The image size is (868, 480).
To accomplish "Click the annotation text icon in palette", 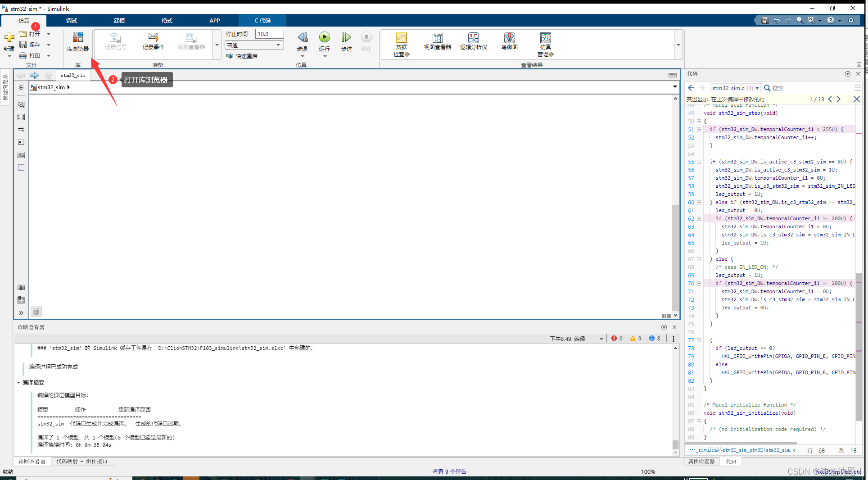I will [x=21, y=142].
